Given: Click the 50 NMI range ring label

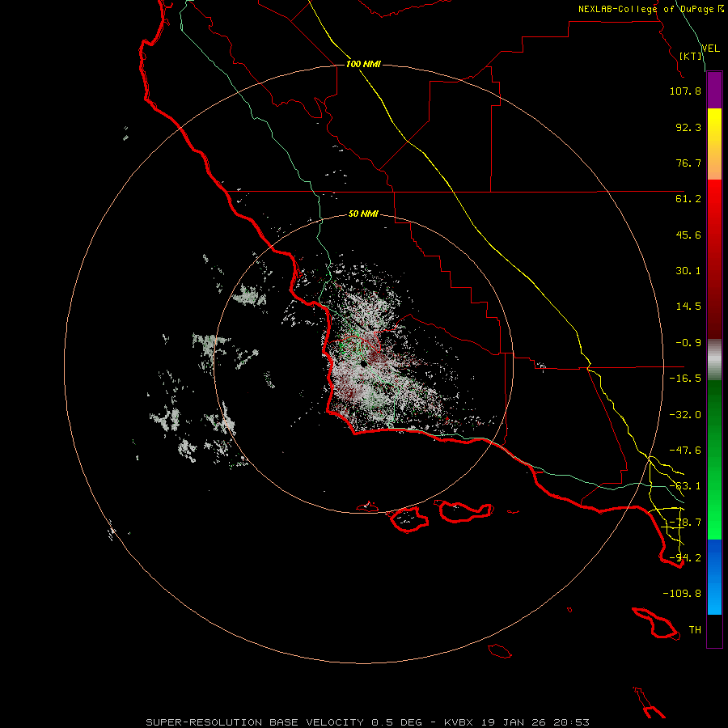Looking at the screenshot, I should click(363, 214).
